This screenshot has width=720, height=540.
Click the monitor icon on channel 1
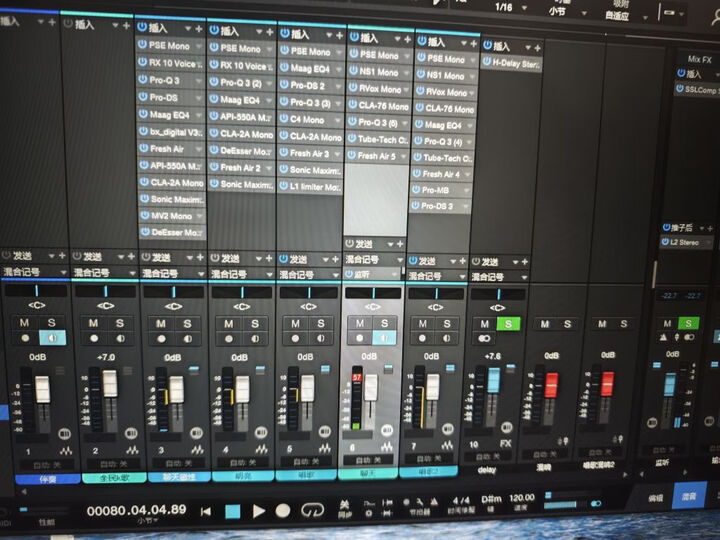point(52,338)
